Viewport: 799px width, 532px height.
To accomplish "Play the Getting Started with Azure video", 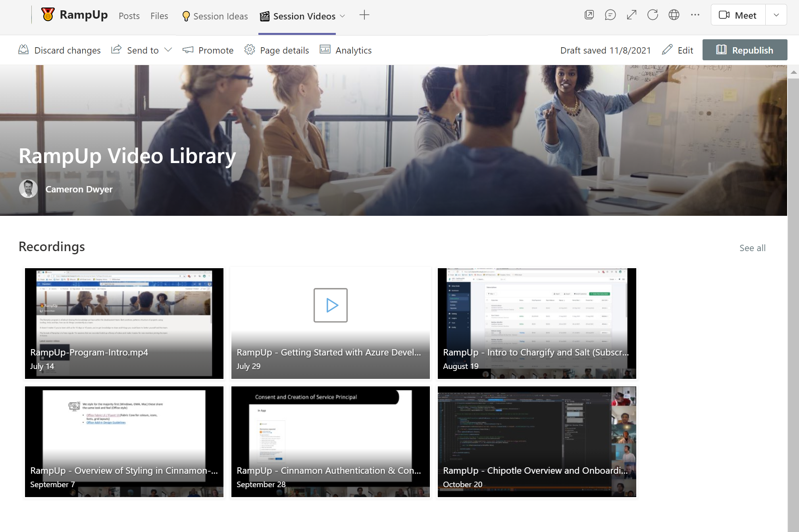I will [330, 305].
